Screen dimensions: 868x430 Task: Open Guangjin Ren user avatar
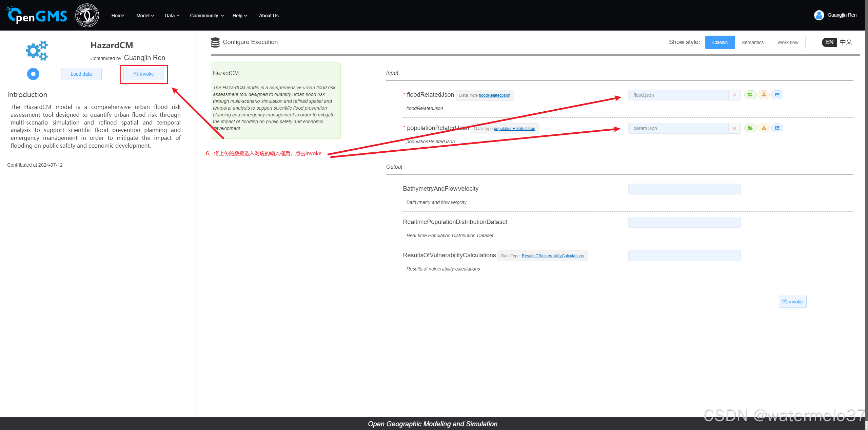click(819, 15)
